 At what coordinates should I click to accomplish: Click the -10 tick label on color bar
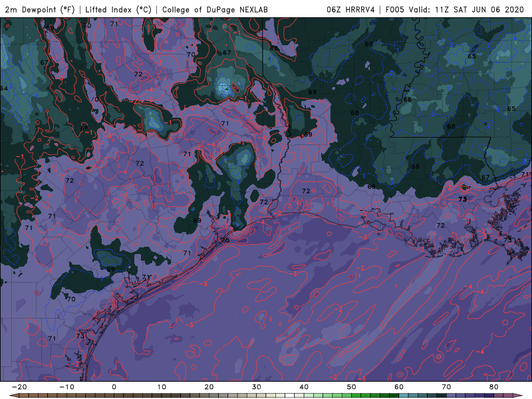click(66, 387)
